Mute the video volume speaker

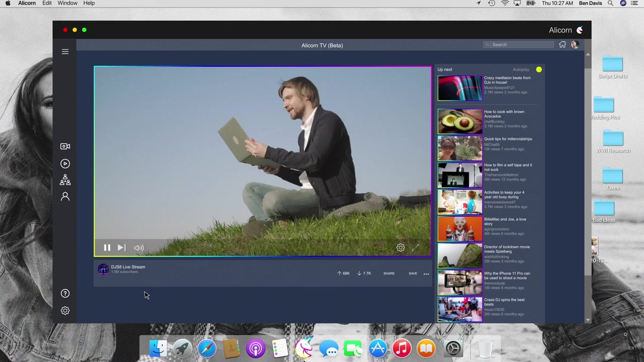pos(138,248)
